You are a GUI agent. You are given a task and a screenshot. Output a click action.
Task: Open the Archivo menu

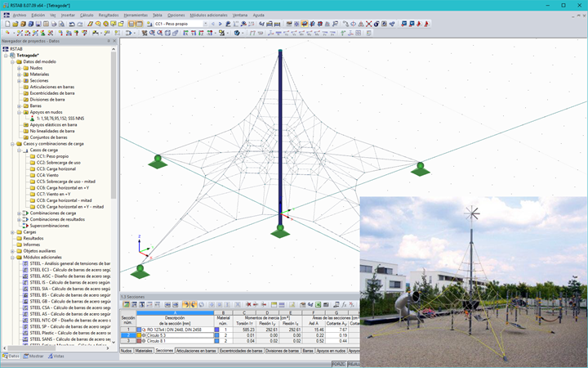[x=20, y=15]
